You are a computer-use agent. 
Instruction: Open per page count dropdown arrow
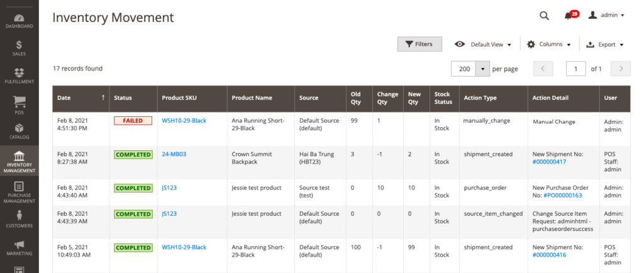tap(482, 69)
